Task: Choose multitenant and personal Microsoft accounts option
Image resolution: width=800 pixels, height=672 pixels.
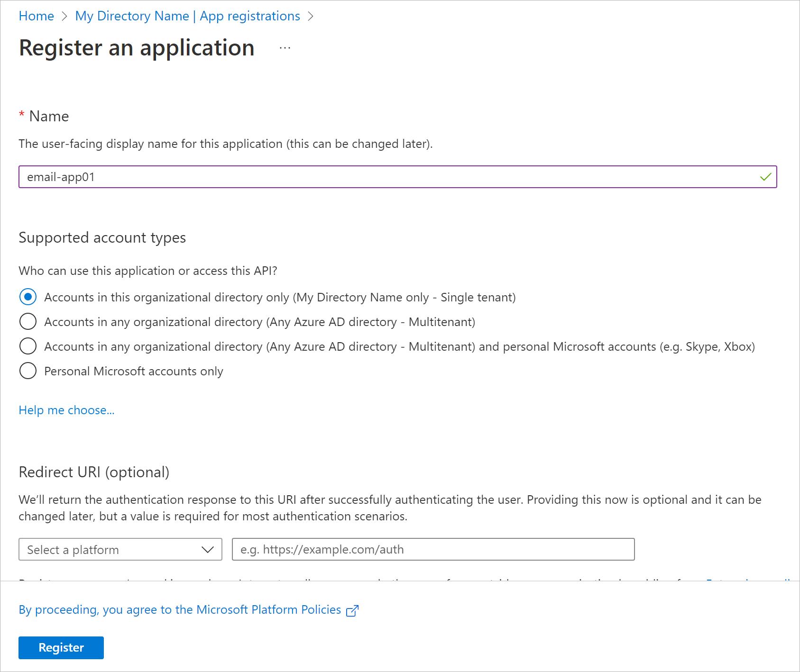Action: (28, 346)
